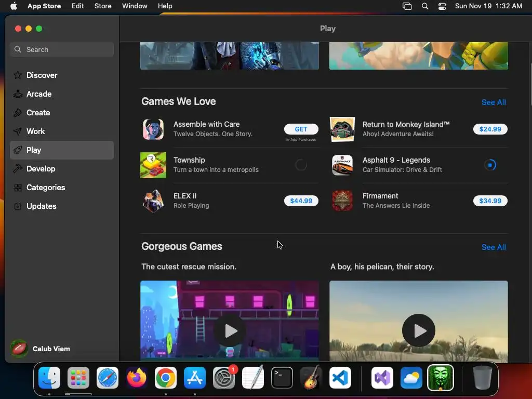
Task: Open the left featured banner thumbnail
Action: coord(230,56)
